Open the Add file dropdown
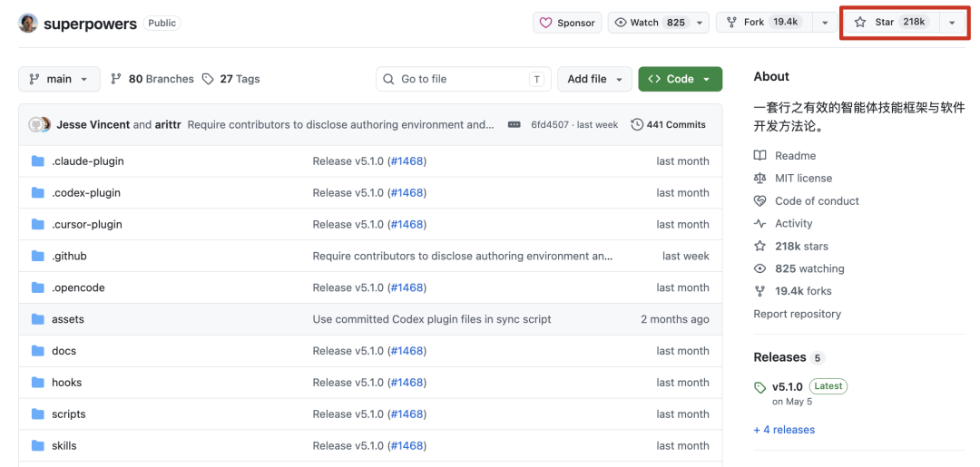Viewport: 980px width, 467px height. pos(594,79)
